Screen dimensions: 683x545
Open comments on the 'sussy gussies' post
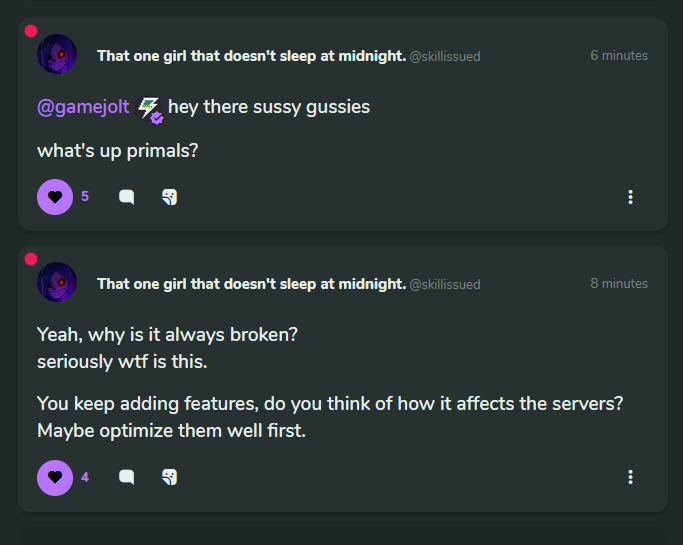point(127,197)
